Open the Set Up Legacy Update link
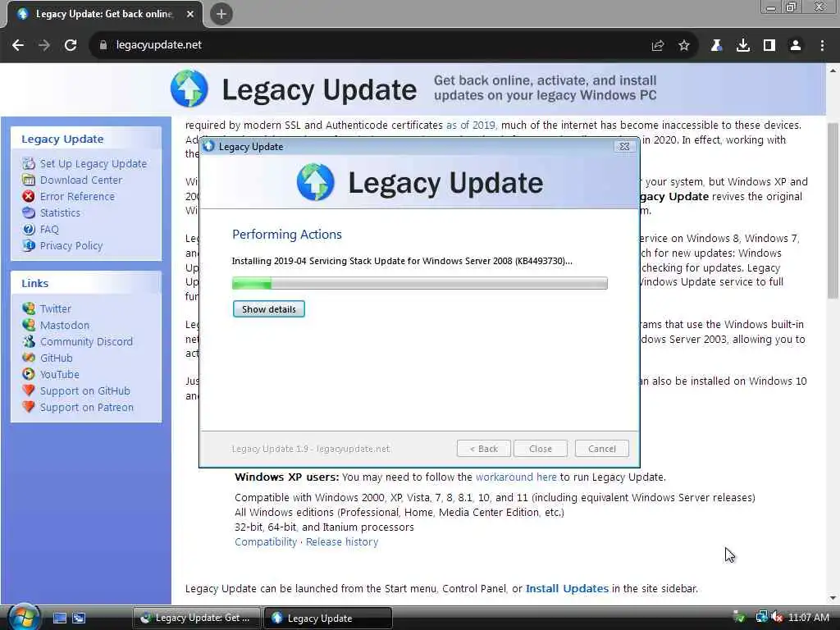840x630 pixels. pos(94,164)
